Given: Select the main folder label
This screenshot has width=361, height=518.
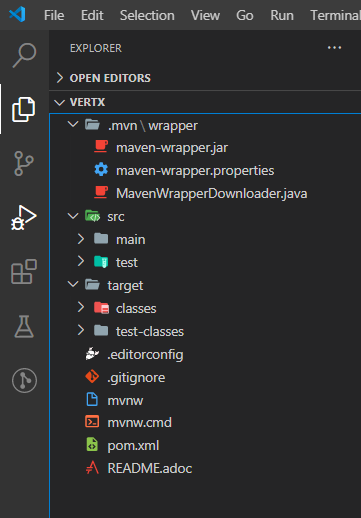Looking at the screenshot, I should [x=131, y=239].
